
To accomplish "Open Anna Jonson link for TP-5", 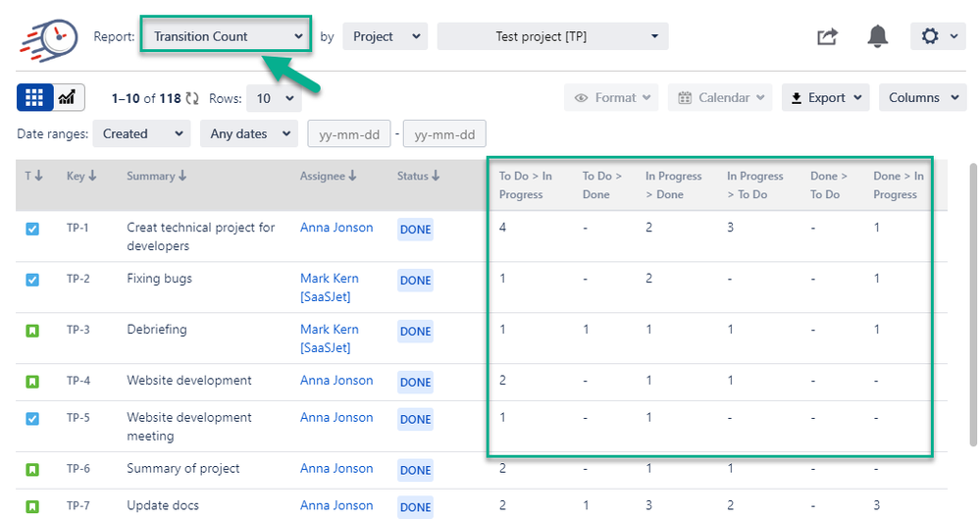I will 336,417.
